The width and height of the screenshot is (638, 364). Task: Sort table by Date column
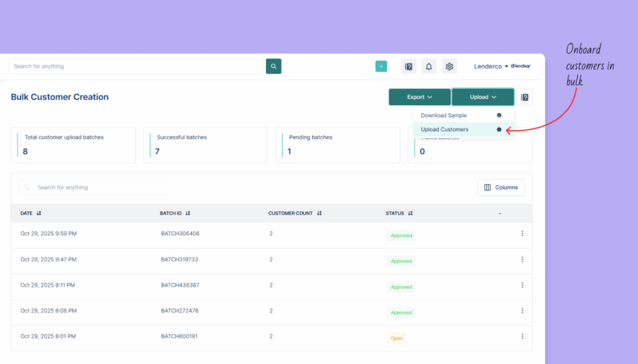coord(39,213)
